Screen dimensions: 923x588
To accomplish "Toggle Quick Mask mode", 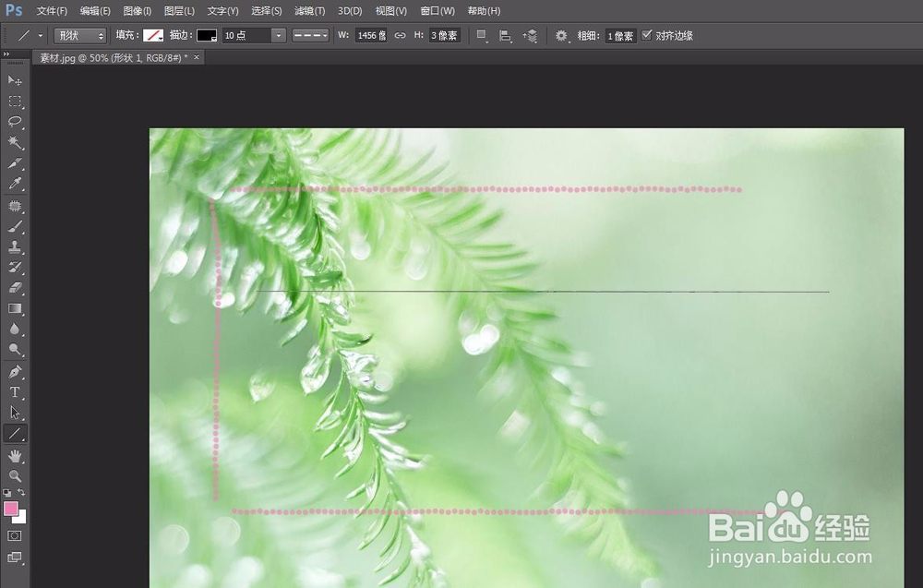I will pyautogui.click(x=15, y=535).
